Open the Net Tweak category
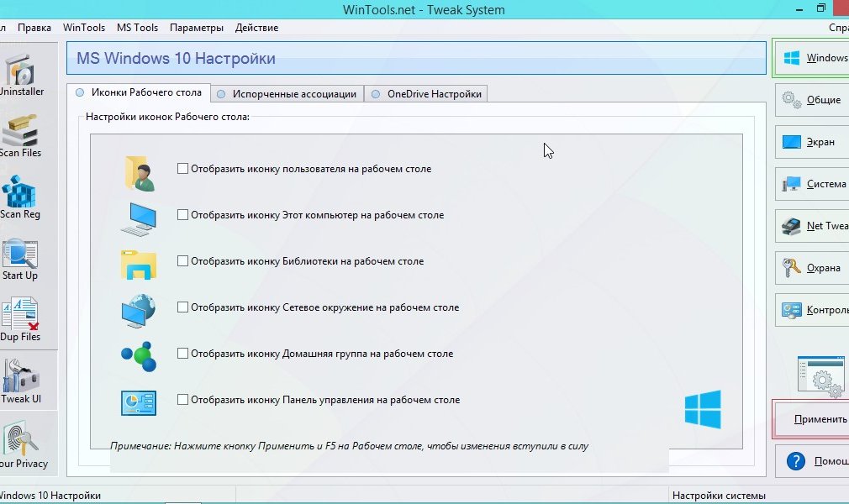 tap(812, 226)
